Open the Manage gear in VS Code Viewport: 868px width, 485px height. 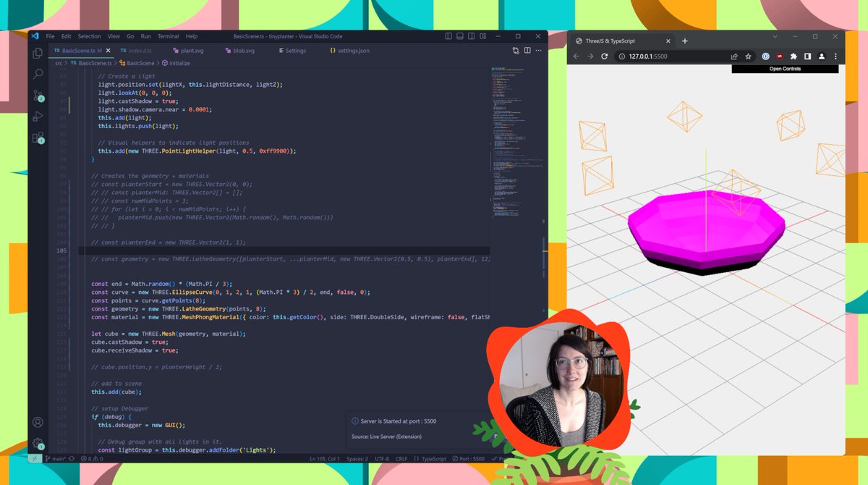[38, 443]
